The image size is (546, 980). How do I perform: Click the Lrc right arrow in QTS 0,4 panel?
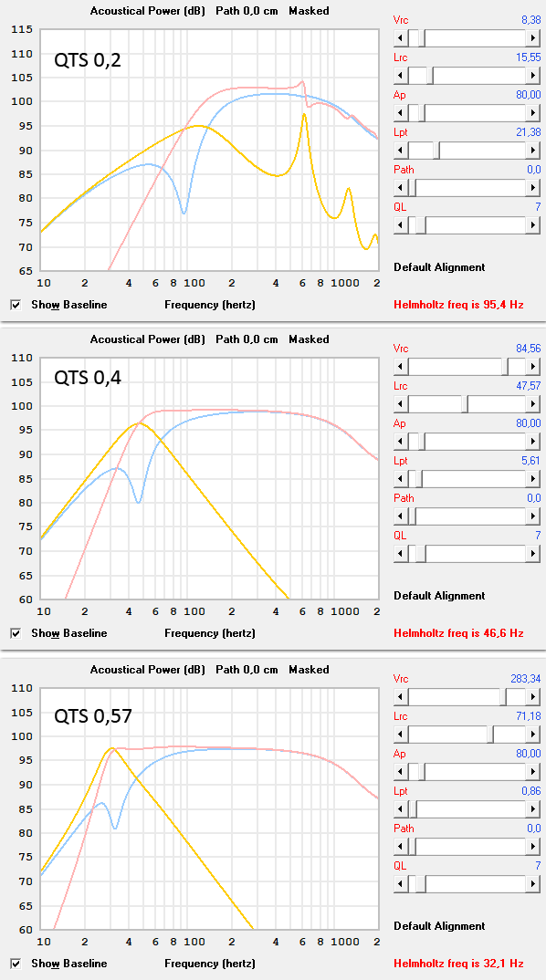coord(533,404)
